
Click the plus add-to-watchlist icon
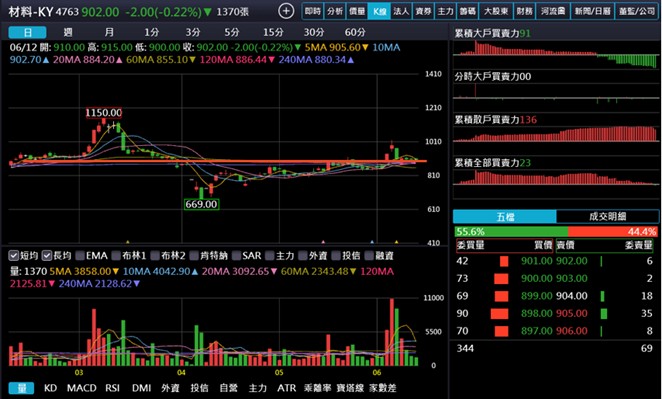pos(286,11)
